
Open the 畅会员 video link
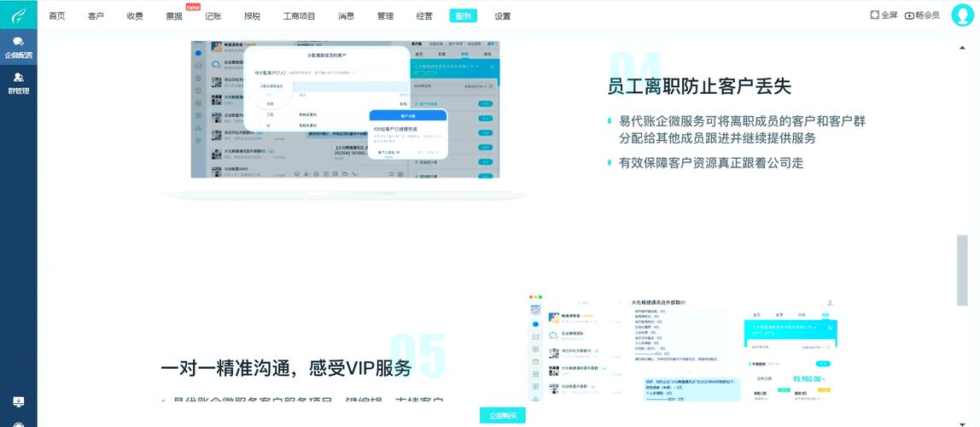tap(922, 15)
